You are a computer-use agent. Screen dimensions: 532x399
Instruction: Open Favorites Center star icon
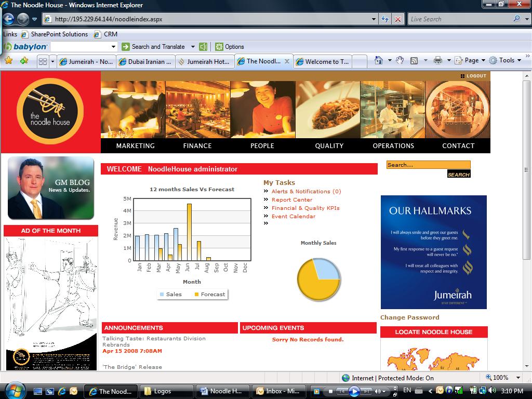click(9, 61)
